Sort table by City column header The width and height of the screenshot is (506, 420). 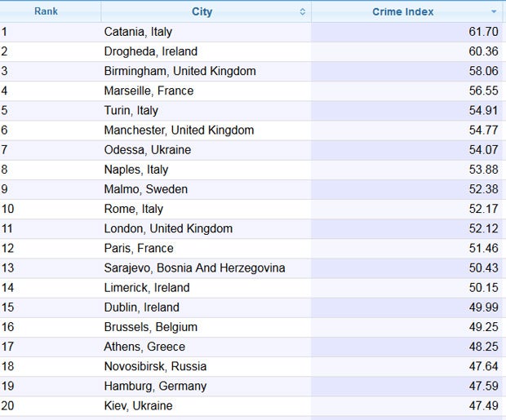(x=202, y=11)
